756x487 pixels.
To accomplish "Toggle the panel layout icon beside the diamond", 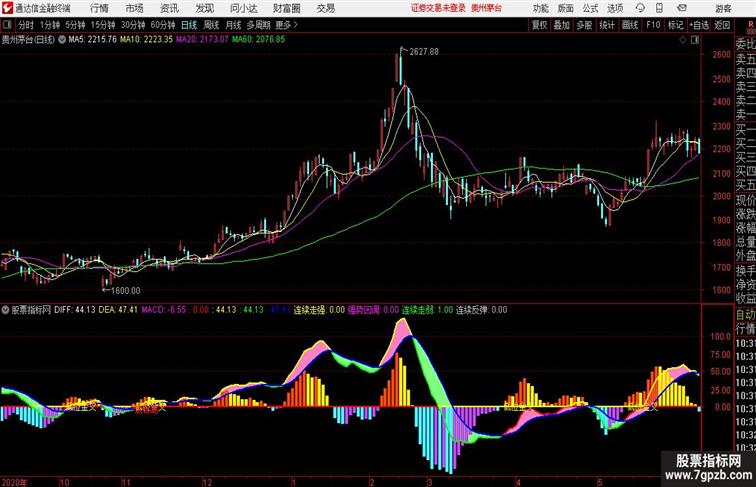I will click(695, 40).
